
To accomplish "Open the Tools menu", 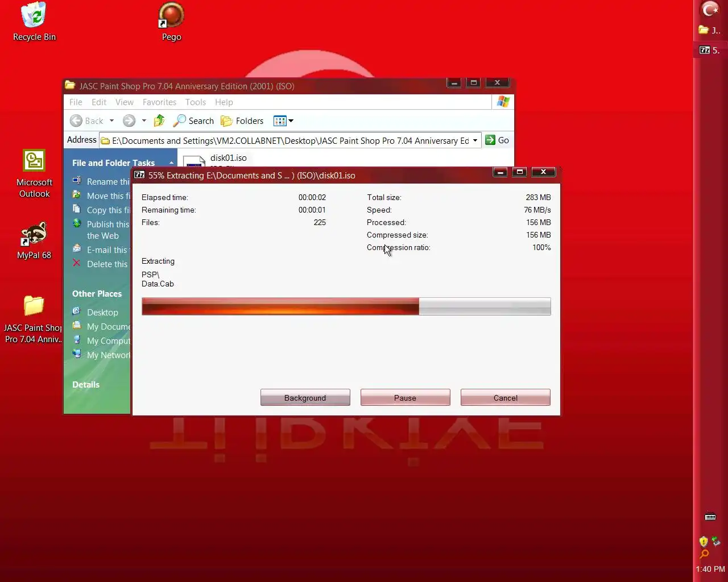I will (196, 102).
